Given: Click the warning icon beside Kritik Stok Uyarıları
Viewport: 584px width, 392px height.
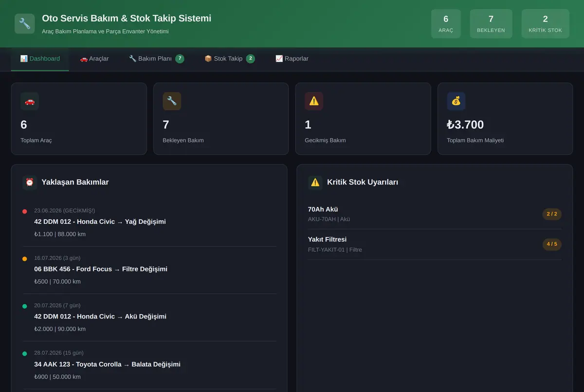Looking at the screenshot, I should pyautogui.click(x=315, y=182).
